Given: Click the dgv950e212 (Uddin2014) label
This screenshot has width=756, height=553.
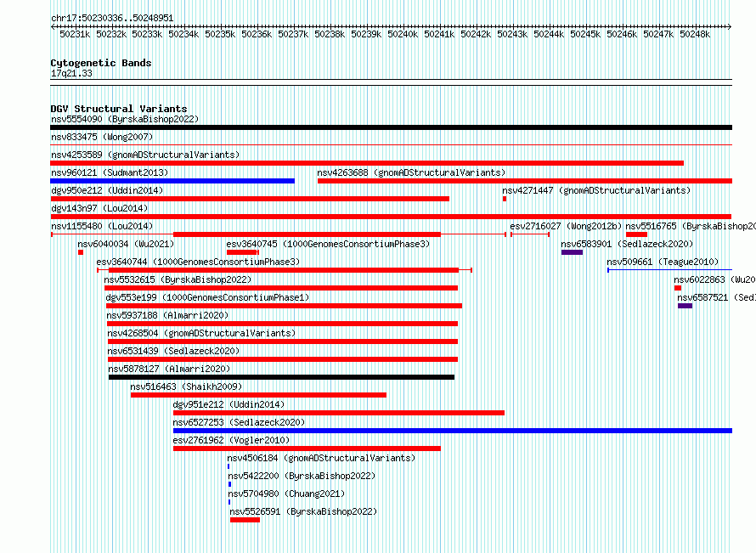Looking at the screenshot, I should click(107, 190).
